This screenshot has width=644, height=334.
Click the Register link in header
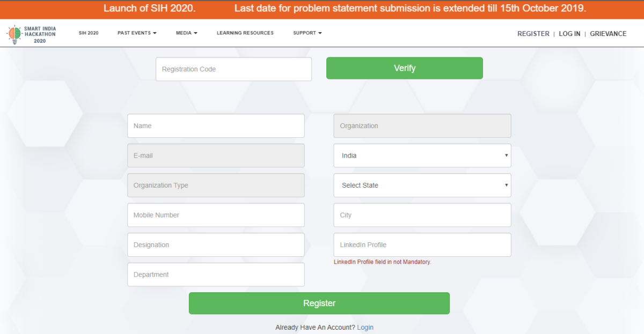pos(533,34)
